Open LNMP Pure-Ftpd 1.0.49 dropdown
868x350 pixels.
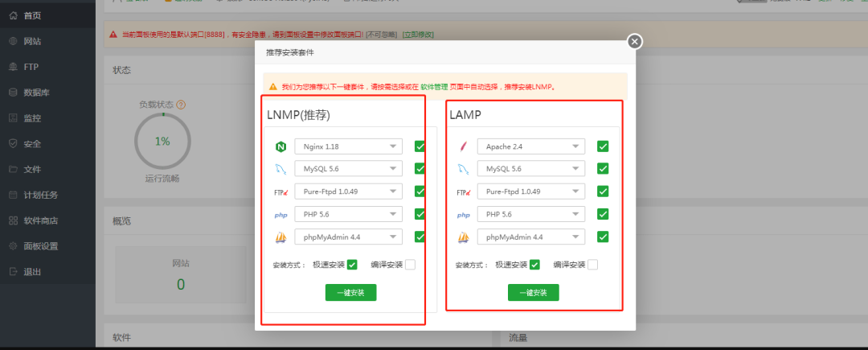coord(348,191)
